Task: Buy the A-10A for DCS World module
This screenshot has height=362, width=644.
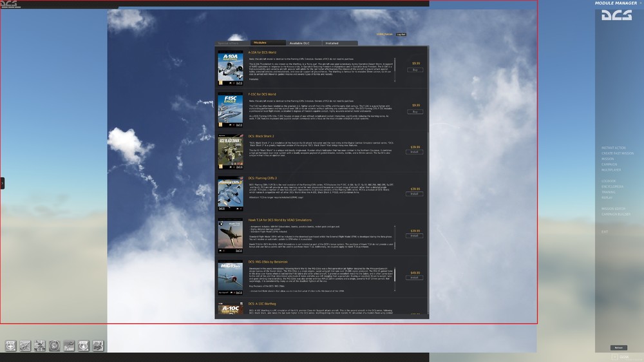Action: 415,70
